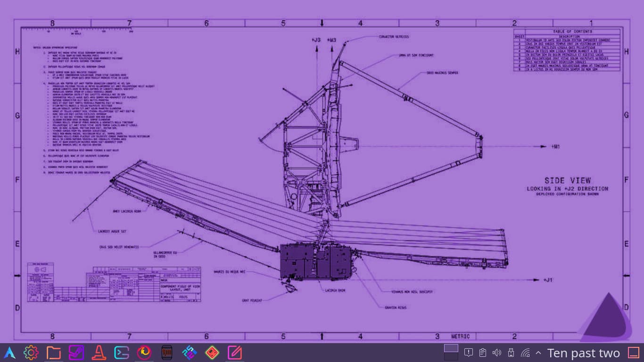Click Show Desktop button at panel end
Image resolution: width=644 pixels, height=362 pixels.
(x=634, y=353)
